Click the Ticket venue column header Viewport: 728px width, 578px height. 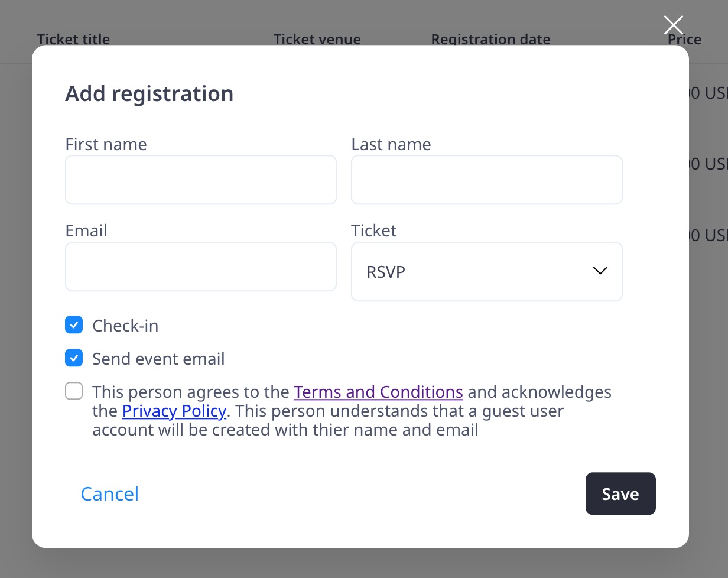pyautogui.click(x=317, y=40)
